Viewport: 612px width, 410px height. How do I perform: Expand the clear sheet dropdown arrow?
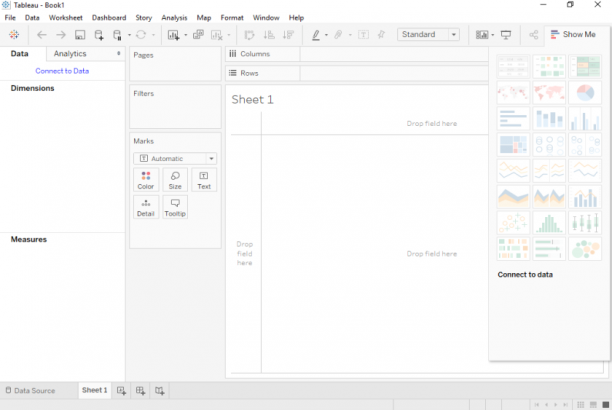point(229,35)
